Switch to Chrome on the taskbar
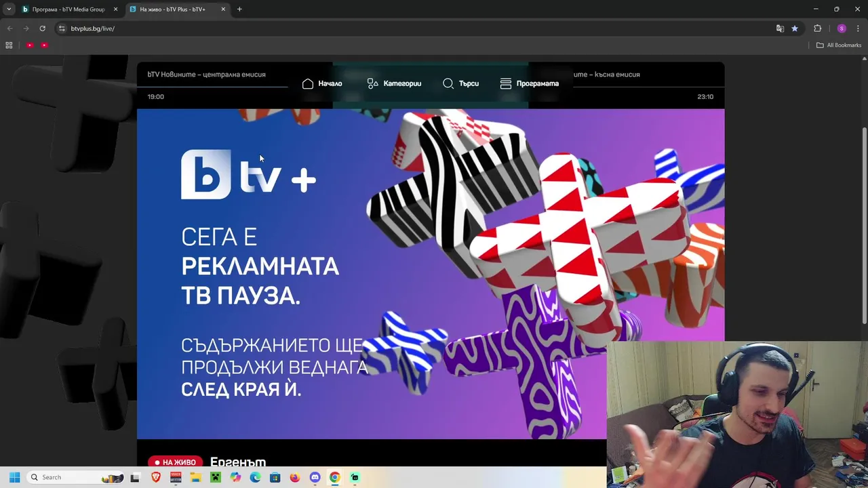The width and height of the screenshot is (868, 488). 334,477
